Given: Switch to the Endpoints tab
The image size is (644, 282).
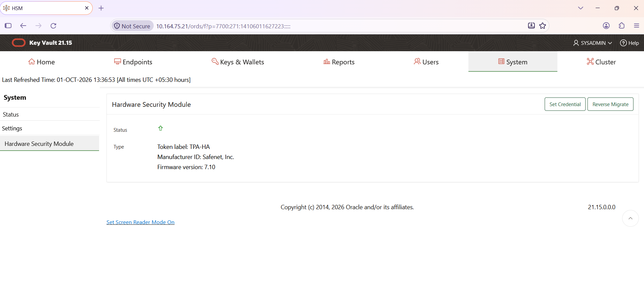Looking at the screenshot, I should tap(133, 62).
